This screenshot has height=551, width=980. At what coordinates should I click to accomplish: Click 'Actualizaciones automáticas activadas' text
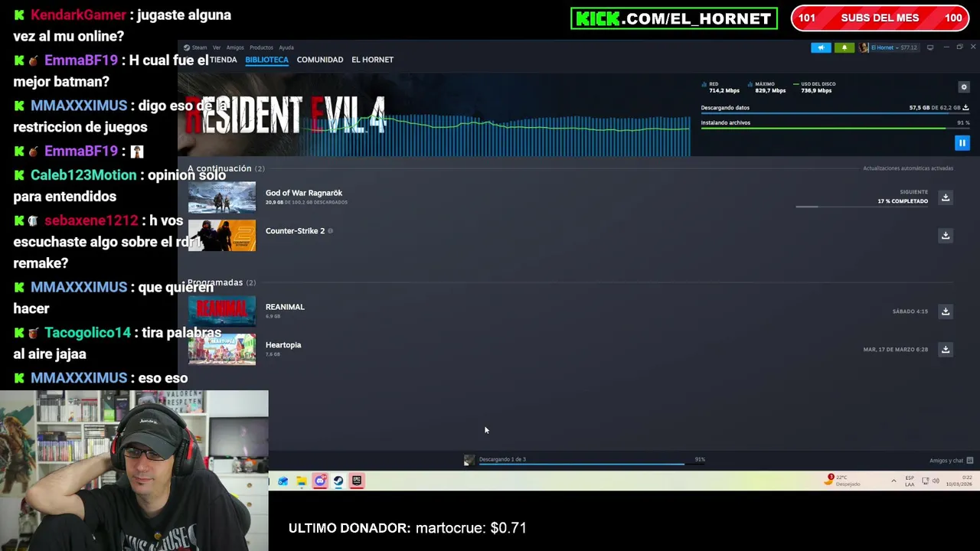[x=908, y=168]
